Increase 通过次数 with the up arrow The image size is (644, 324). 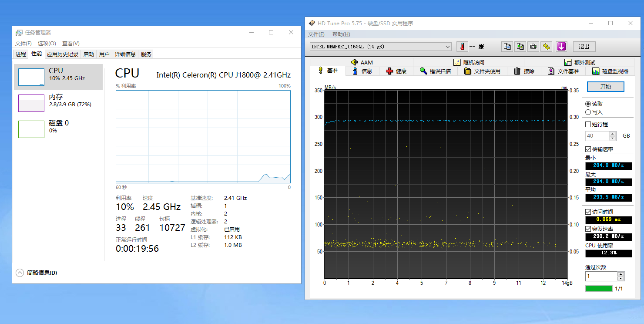click(621, 274)
